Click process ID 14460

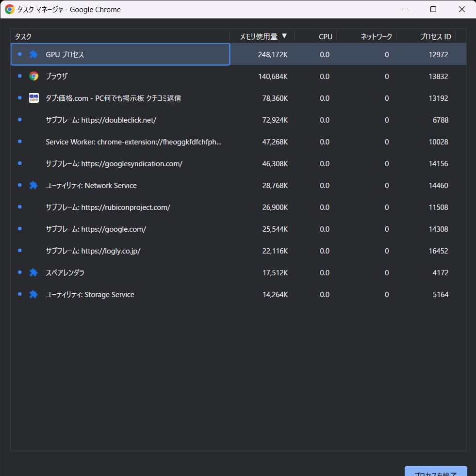[438, 186]
